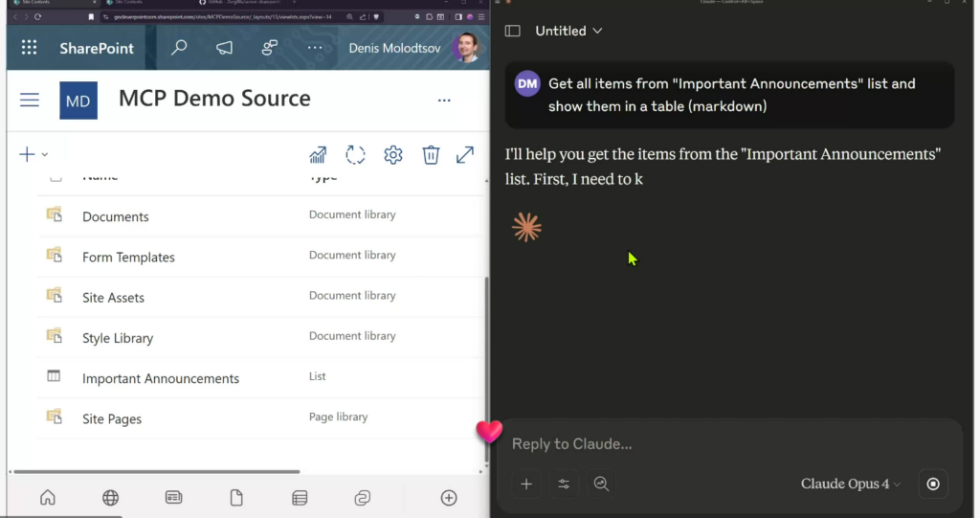Image resolution: width=980 pixels, height=518 pixels.
Task: Click the circled plus icon in the bottom bar
Action: (x=449, y=498)
